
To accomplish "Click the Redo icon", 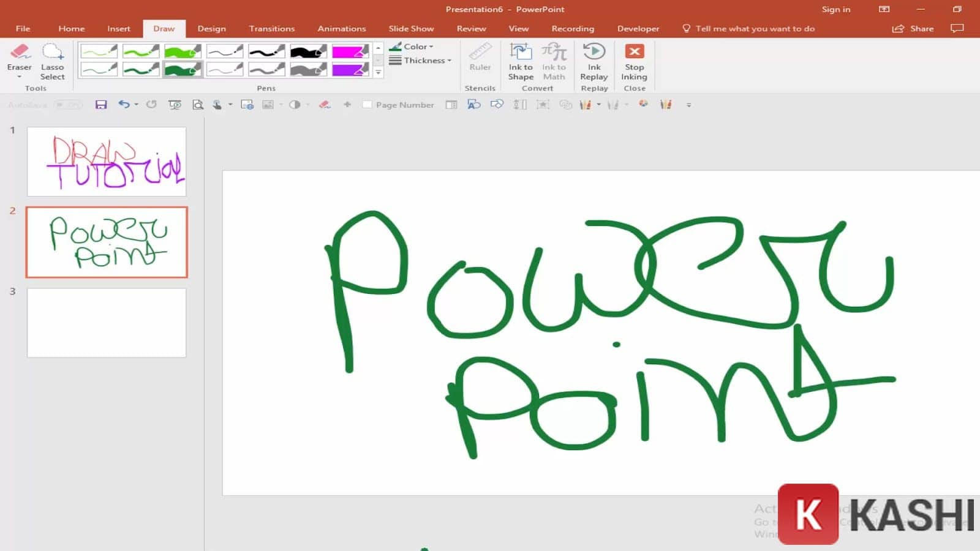I will pyautogui.click(x=151, y=105).
